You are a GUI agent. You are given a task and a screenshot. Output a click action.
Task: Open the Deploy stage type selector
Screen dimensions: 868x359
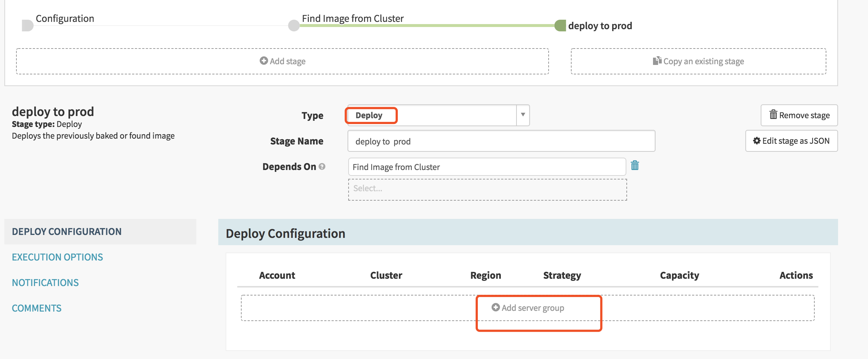tap(431, 115)
